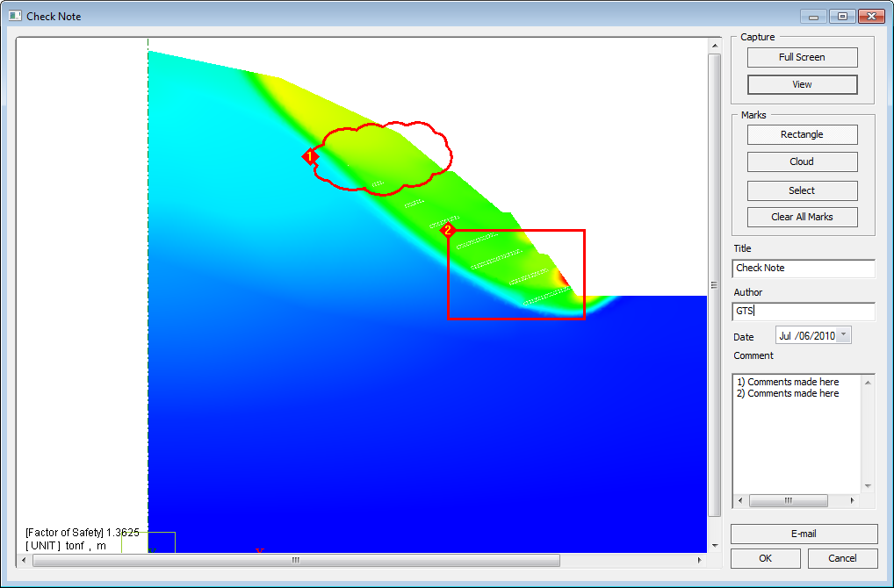The height and width of the screenshot is (588, 894).
Task: Click the Full Screen capture button
Action: (x=802, y=57)
